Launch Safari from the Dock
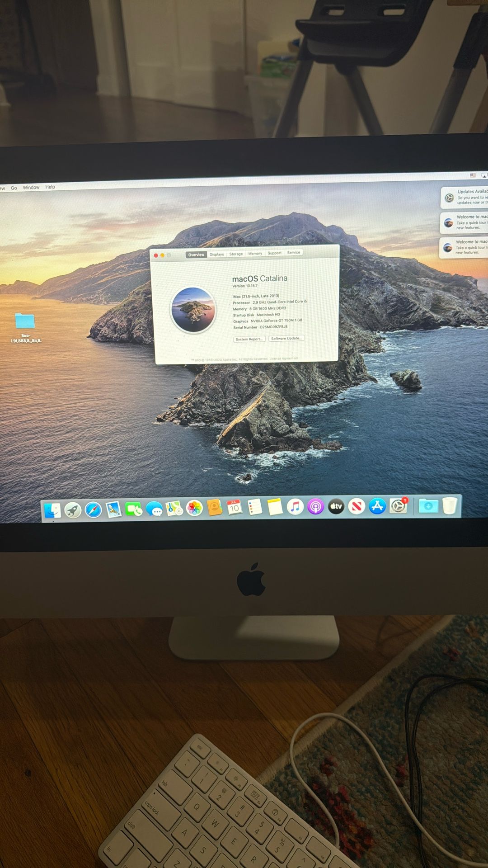The height and width of the screenshot is (868, 488). (94, 510)
